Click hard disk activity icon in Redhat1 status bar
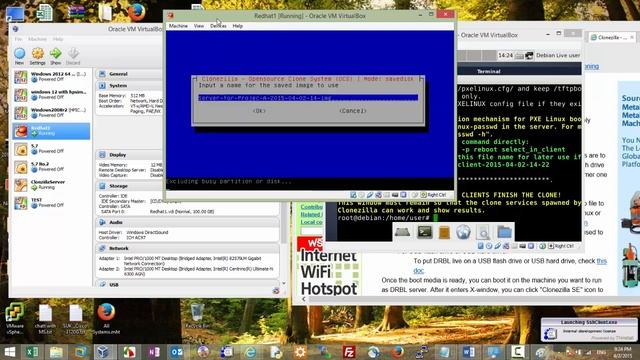 coord(353,195)
